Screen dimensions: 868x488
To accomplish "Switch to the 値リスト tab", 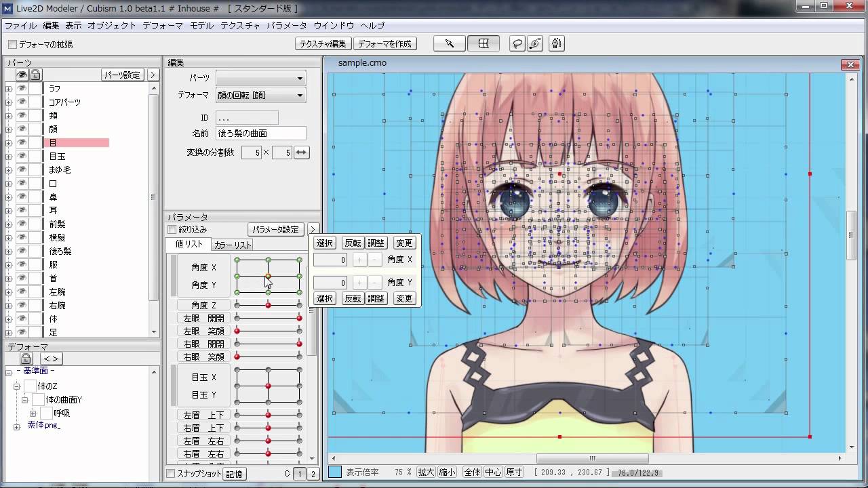I will click(189, 245).
